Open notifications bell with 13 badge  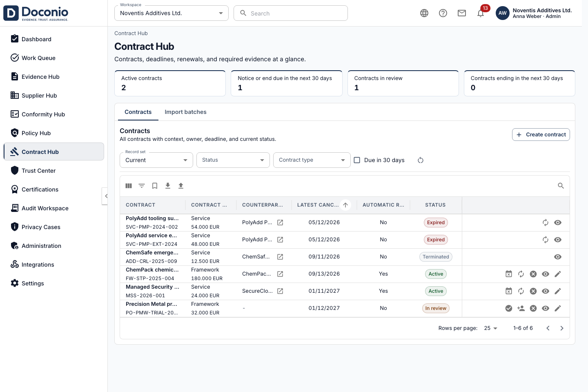pos(481,13)
